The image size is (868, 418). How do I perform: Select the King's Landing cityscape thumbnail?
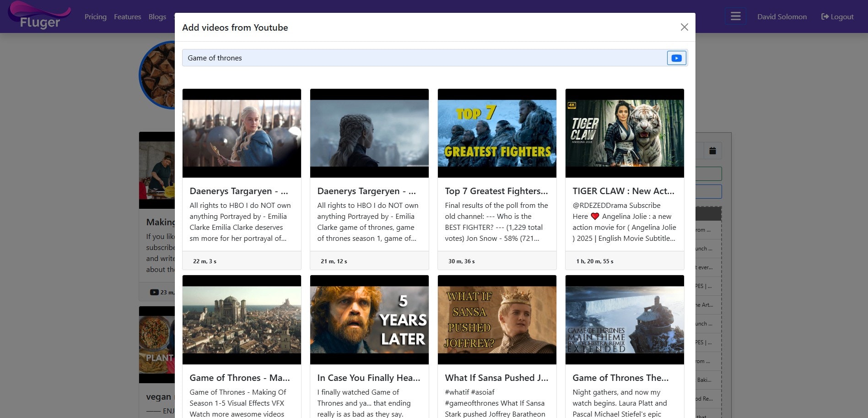(x=242, y=320)
